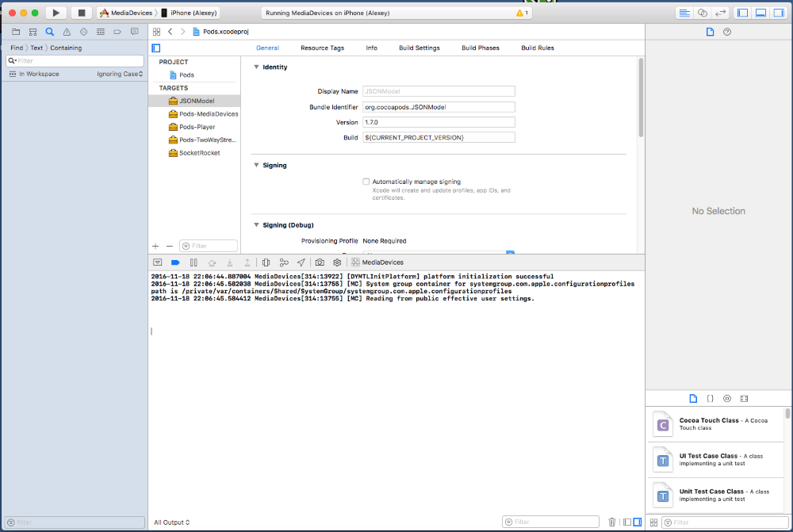The height and width of the screenshot is (532, 793).
Task: Click the Stop button in the toolbar
Action: tap(81, 13)
